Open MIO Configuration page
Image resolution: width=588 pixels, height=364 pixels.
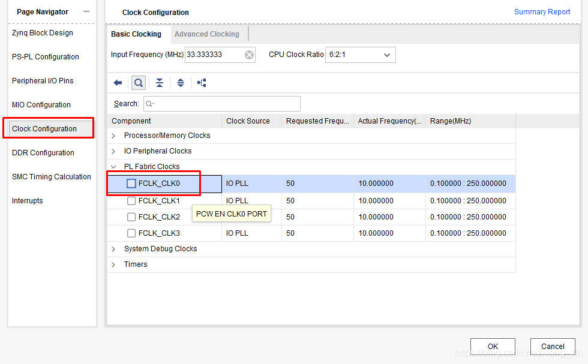tap(41, 105)
